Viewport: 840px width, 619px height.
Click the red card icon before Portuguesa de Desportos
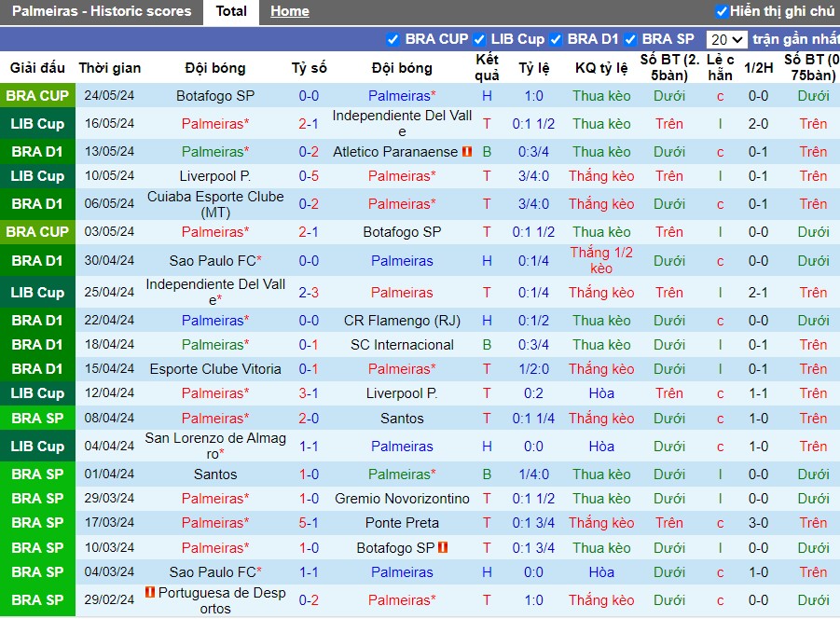pyautogui.click(x=150, y=592)
